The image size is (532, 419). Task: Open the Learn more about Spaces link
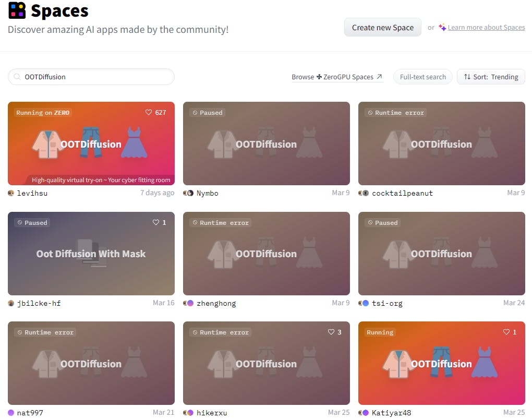pos(486,28)
